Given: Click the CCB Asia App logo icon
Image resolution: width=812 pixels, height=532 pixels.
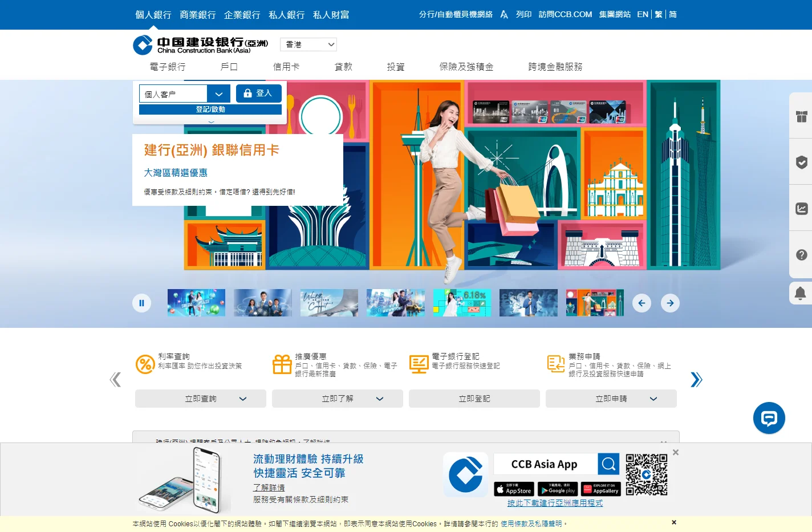Looking at the screenshot, I should (x=465, y=474).
